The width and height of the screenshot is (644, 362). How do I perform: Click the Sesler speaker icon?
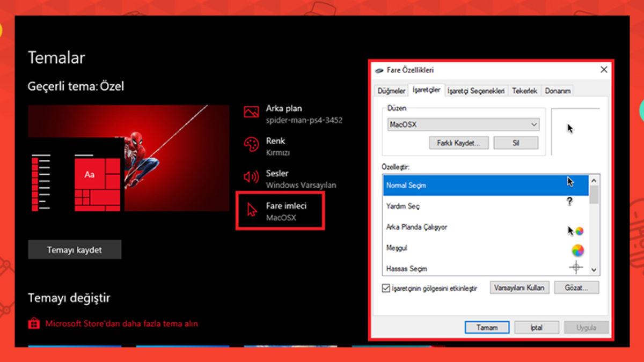(252, 176)
